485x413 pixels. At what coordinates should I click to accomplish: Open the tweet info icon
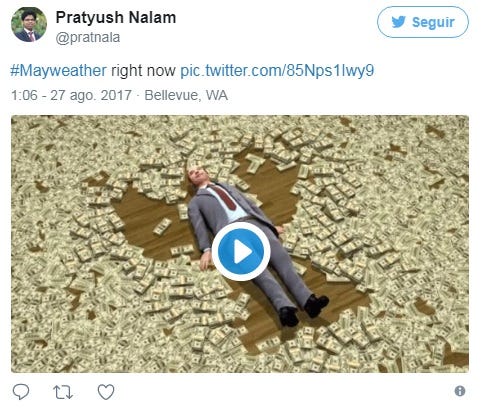pos(460,391)
